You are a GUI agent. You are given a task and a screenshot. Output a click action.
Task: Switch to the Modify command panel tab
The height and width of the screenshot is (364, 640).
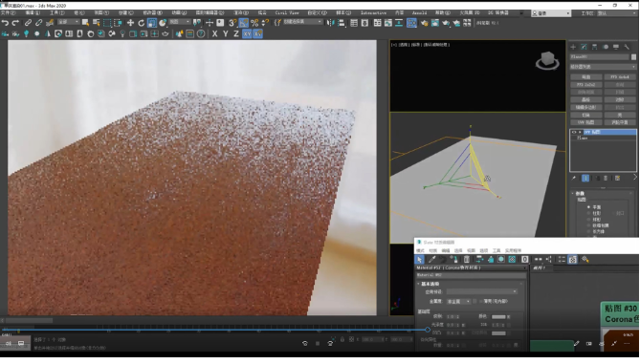pos(584,47)
